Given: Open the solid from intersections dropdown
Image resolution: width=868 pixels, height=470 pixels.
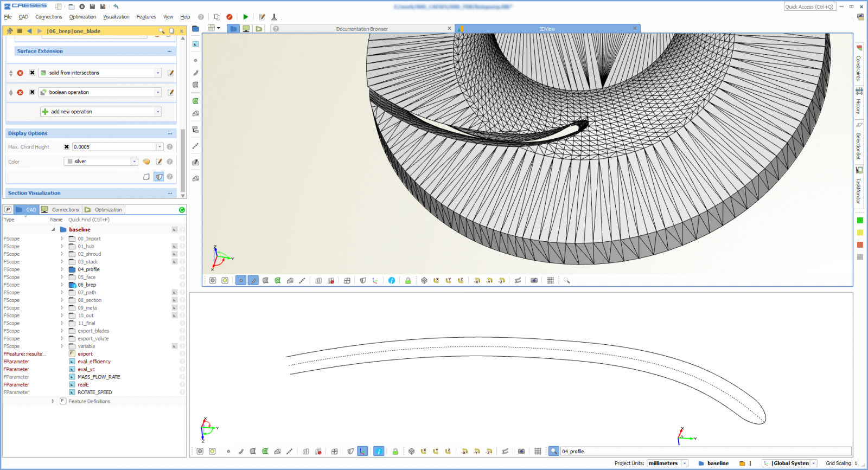Looking at the screenshot, I should 158,73.
